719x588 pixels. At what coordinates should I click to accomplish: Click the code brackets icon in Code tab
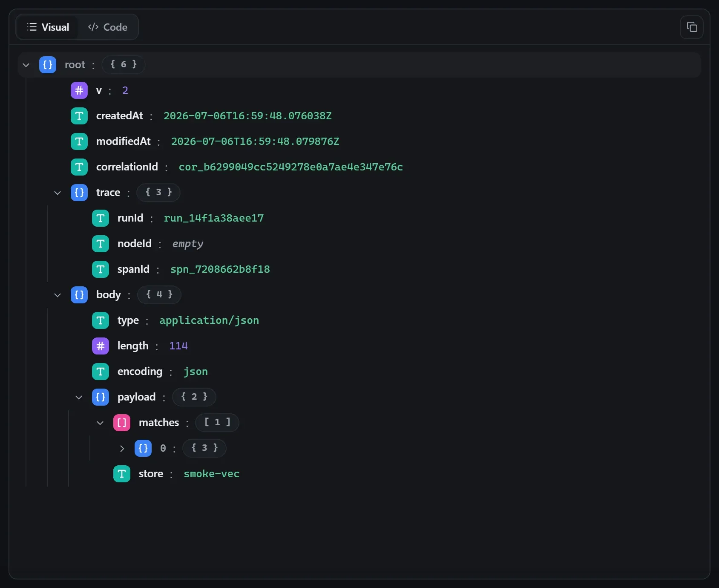click(x=93, y=27)
